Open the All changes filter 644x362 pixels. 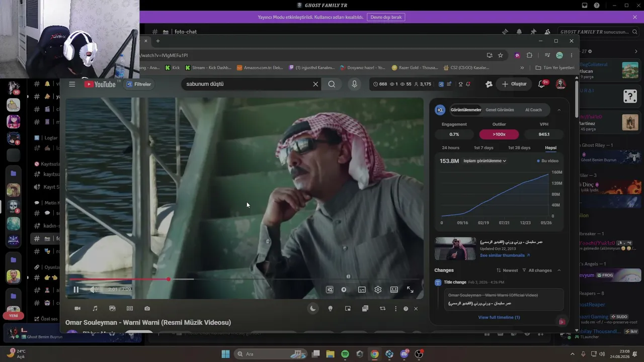(x=537, y=270)
